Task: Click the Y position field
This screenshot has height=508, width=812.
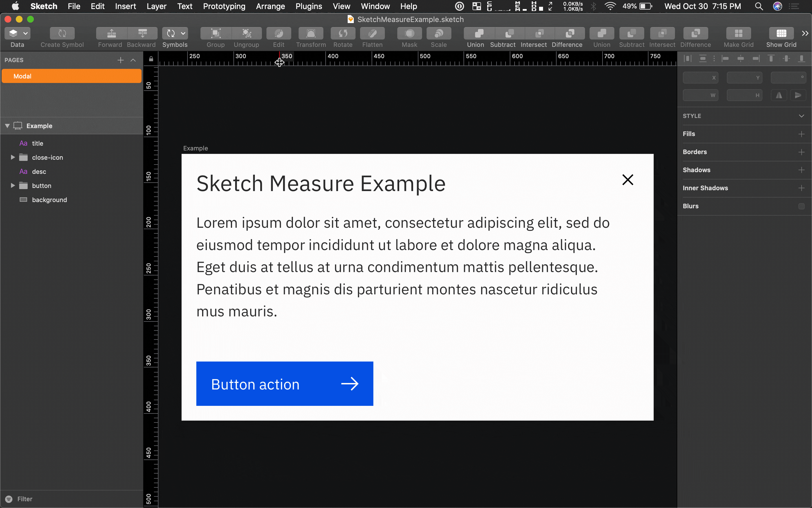Action: (x=745, y=78)
